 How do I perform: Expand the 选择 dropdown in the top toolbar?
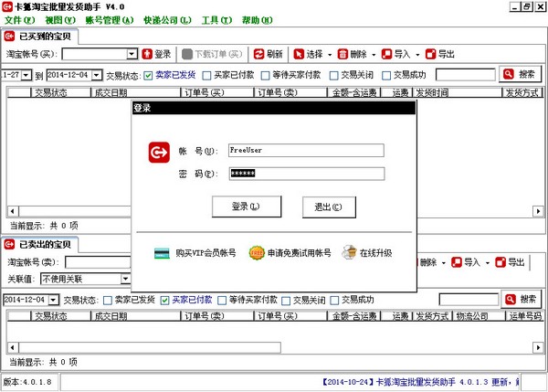[330, 55]
